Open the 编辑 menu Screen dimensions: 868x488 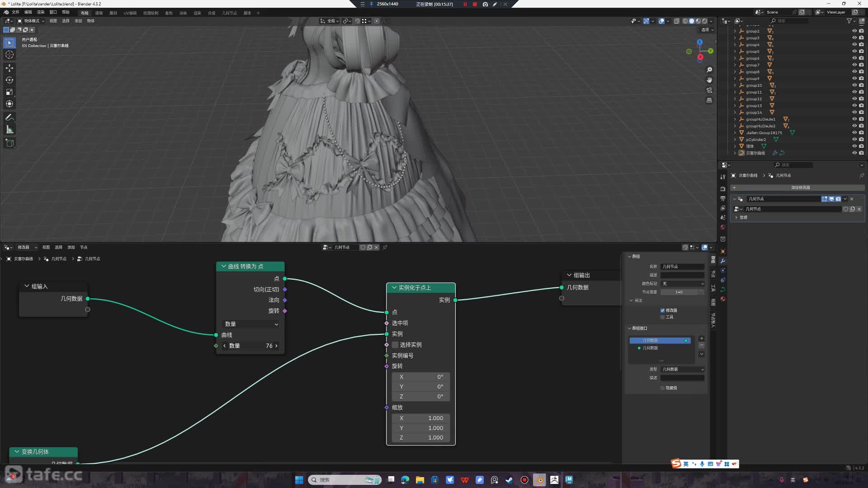pos(28,12)
